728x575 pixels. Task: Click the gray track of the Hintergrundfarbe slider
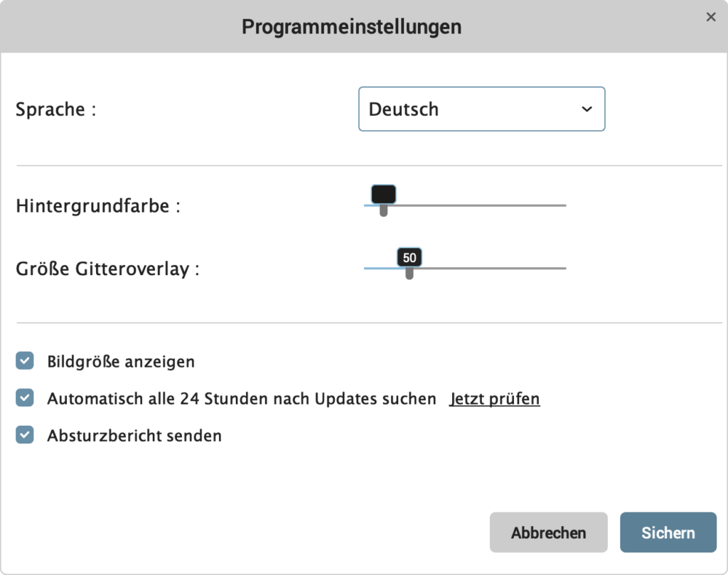pyautogui.click(x=478, y=205)
